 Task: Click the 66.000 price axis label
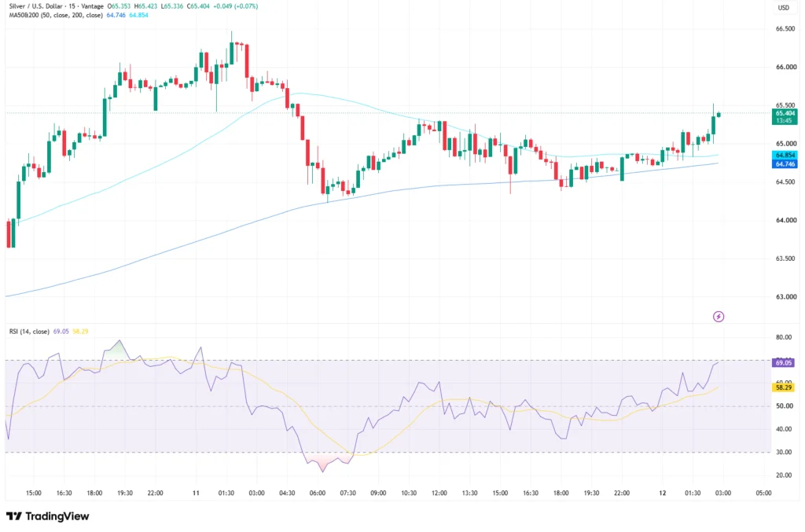pyautogui.click(x=786, y=68)
